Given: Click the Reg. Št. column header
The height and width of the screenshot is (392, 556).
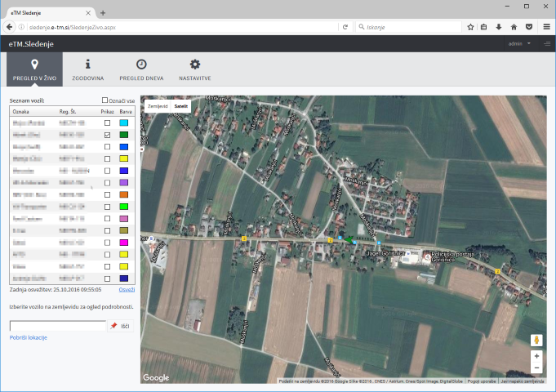Looking at the screenshot, I should (68, 111).
